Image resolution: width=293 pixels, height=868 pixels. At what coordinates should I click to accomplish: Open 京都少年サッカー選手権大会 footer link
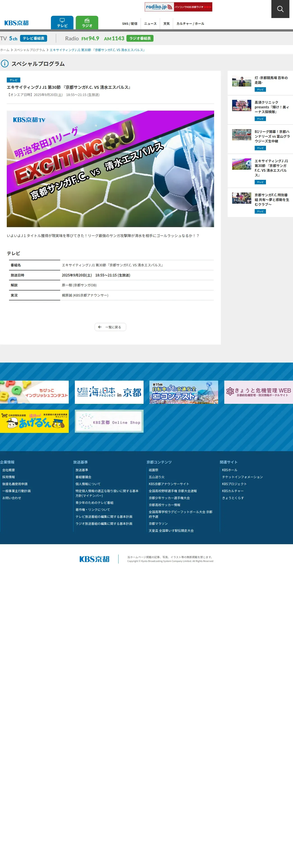[169, 498]
